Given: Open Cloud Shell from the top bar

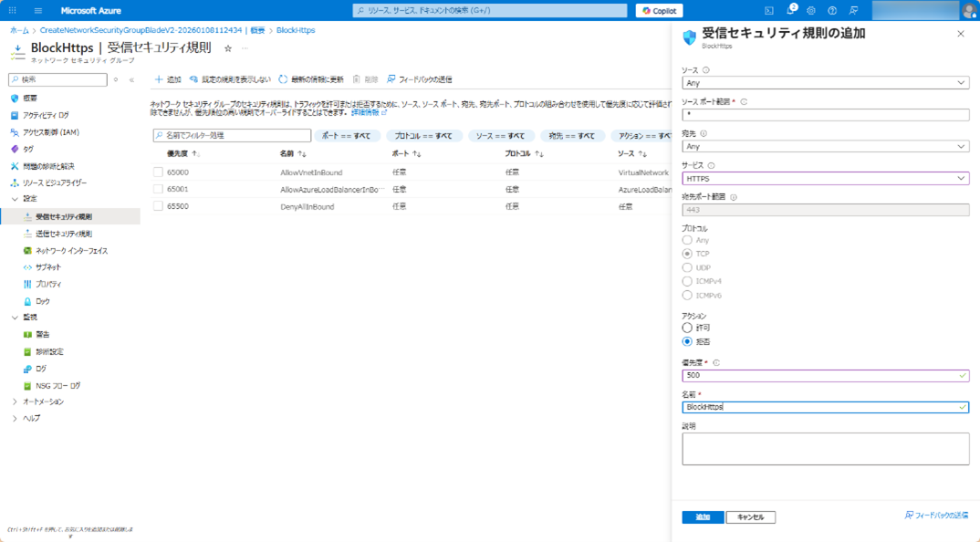Looking at the screenshot, I should (x=769, y=11).
